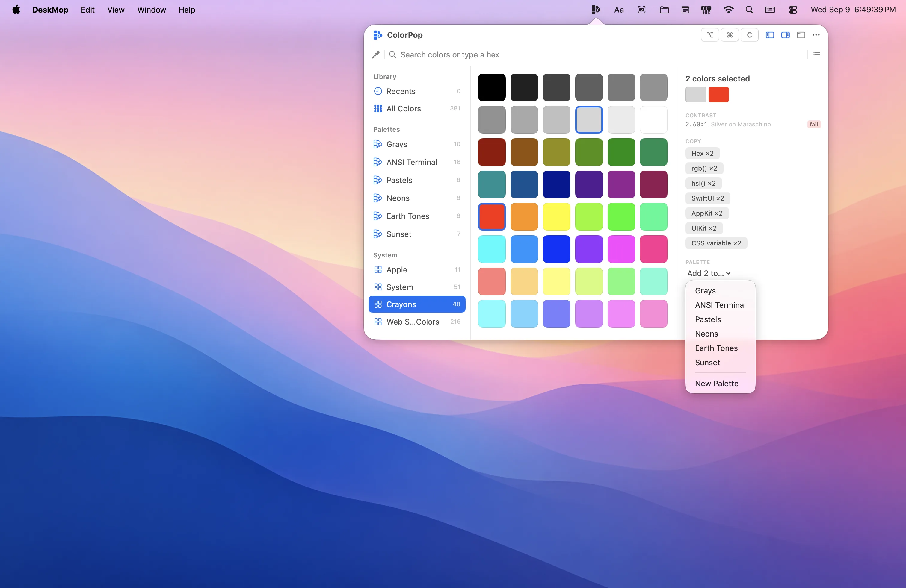
Task: Open Spotlight search in menu bar
Action: (749, 10)
